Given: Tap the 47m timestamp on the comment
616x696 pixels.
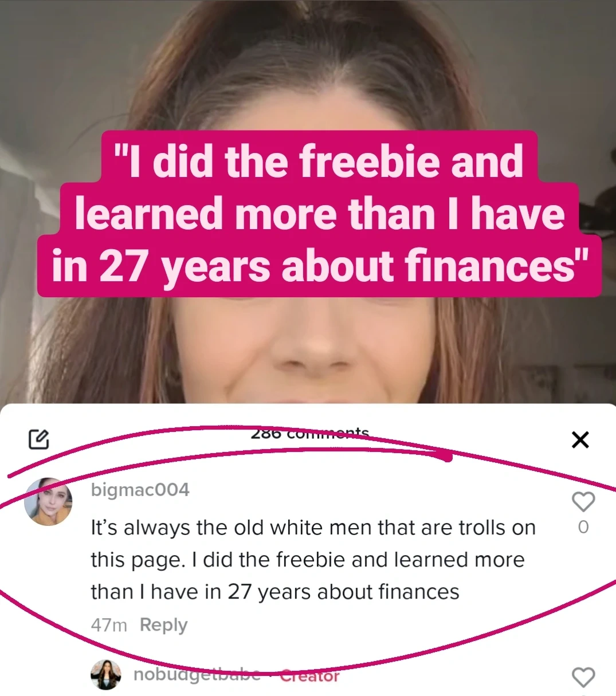Looking at the screenshot, I should (x=109, y=625).
